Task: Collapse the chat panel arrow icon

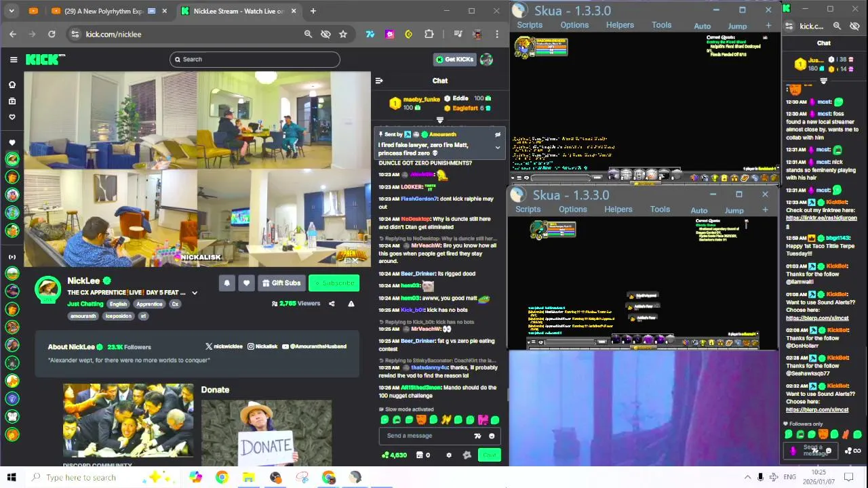Action: coord(379,81)
